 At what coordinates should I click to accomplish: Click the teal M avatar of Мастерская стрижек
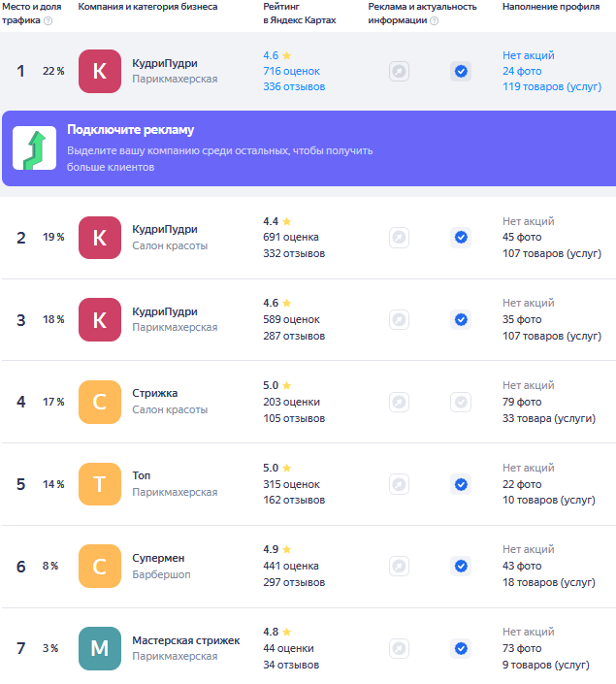[x=100, y=649]
